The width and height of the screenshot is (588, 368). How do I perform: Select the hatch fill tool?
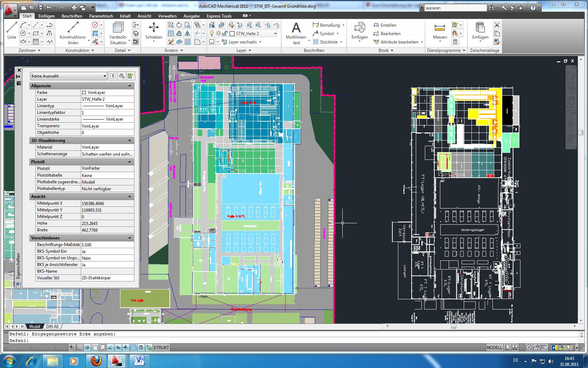click(36, 42)
